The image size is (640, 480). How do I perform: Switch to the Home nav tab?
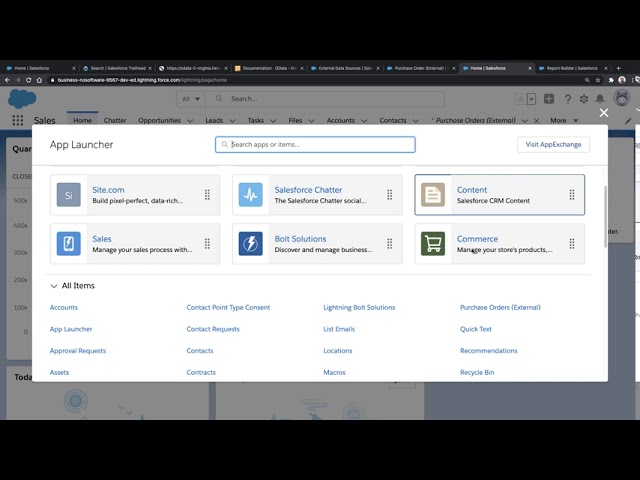tap(82, 120)
